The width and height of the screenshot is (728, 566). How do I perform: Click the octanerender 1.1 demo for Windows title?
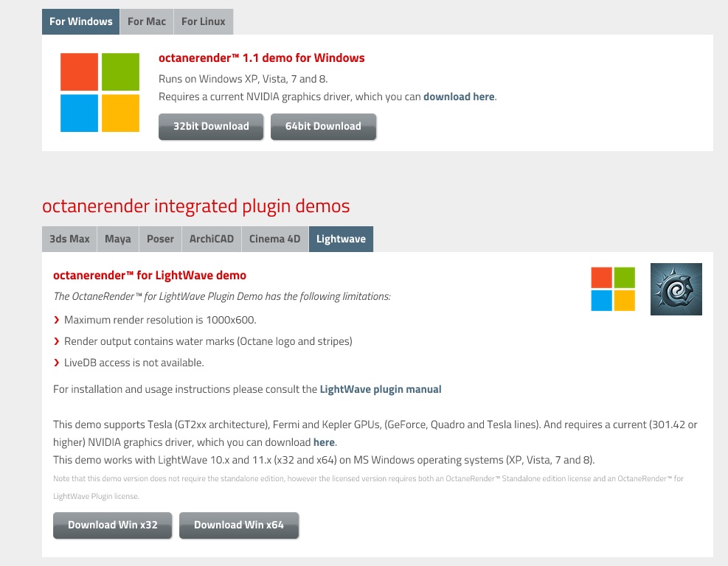262,58
